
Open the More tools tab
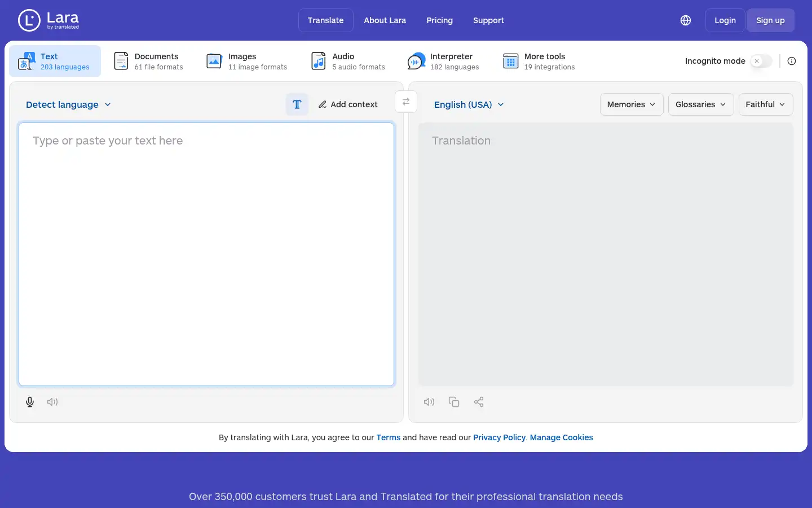click(539, 61)
